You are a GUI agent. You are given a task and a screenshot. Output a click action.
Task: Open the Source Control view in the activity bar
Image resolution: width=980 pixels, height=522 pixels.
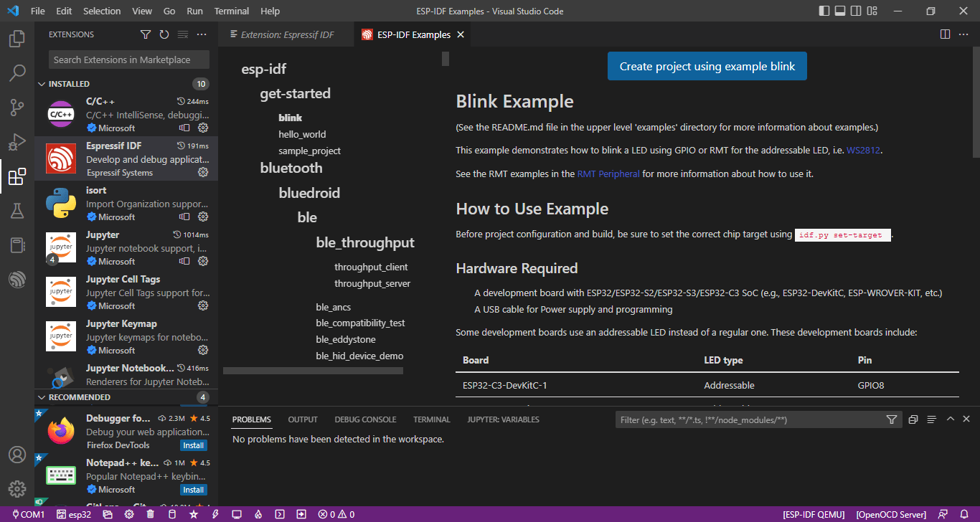pos(17,108)
